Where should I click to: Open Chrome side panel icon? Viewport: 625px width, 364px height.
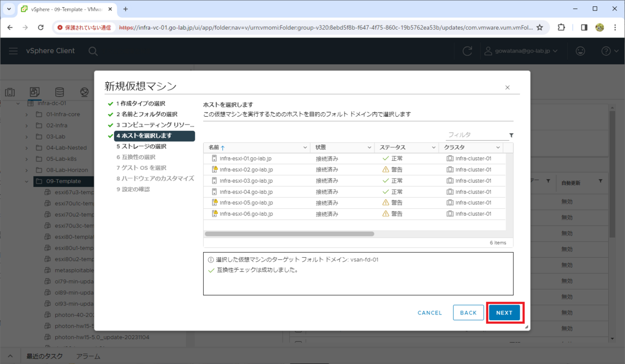584,28
